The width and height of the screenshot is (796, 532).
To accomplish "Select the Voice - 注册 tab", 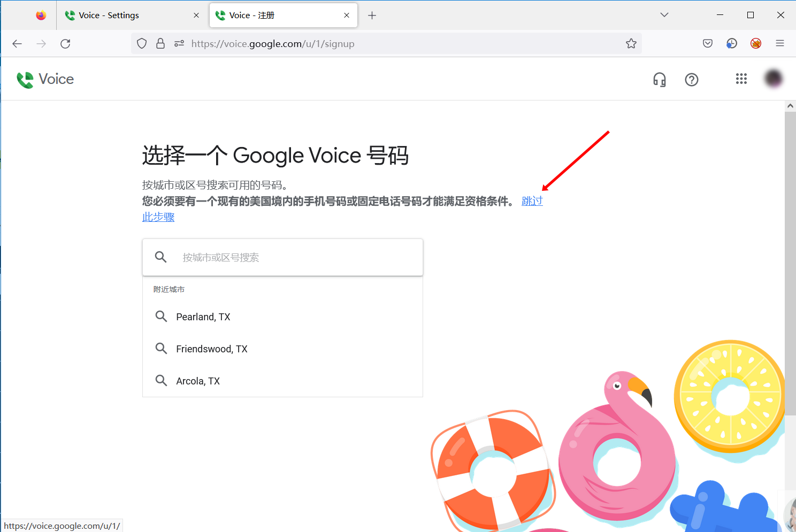I will coord(283,16).
